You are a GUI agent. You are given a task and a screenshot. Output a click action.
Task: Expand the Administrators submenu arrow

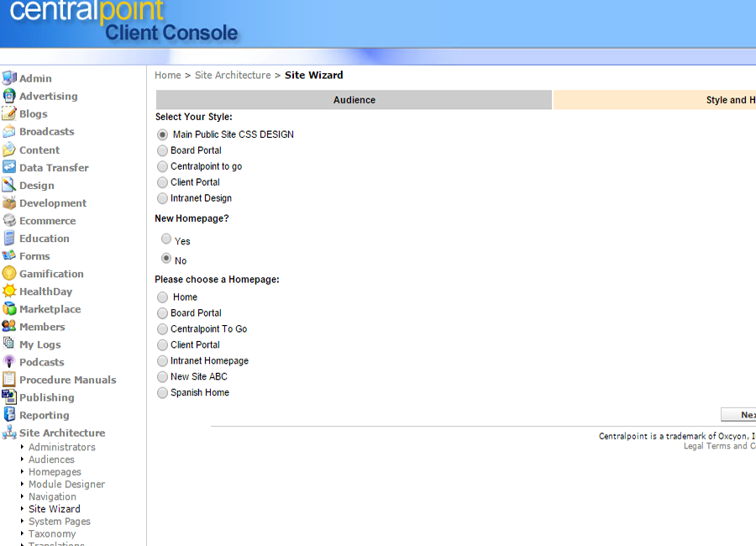(x=23, y=447)
